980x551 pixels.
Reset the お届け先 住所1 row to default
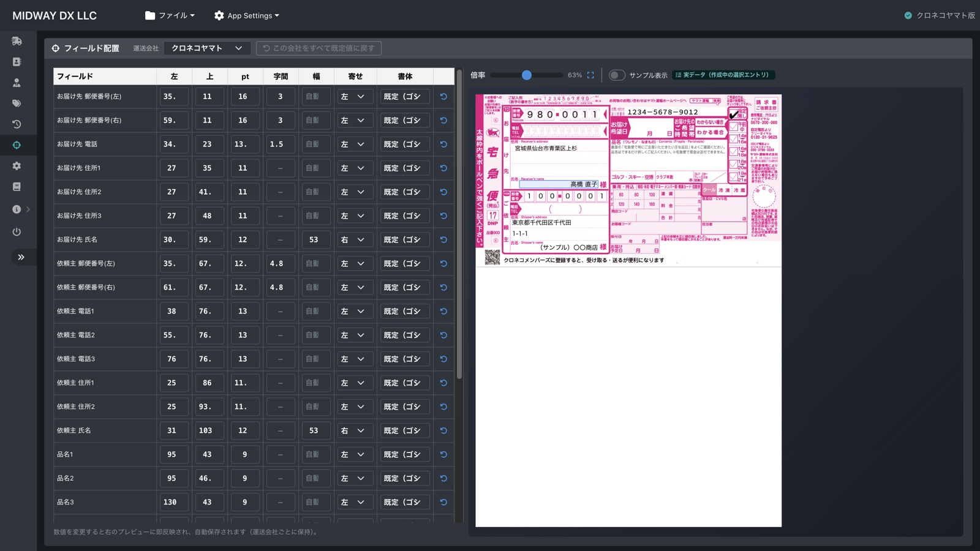[443, 168]
